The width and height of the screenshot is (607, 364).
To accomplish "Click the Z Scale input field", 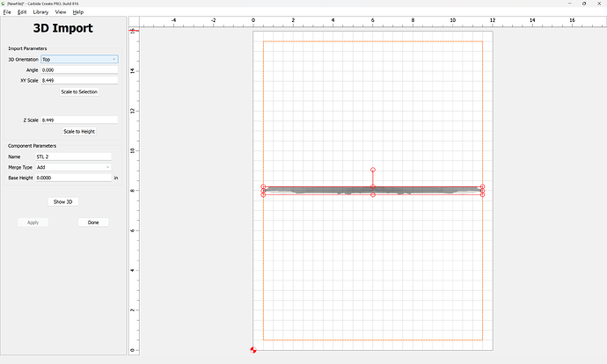I will 79,120.
